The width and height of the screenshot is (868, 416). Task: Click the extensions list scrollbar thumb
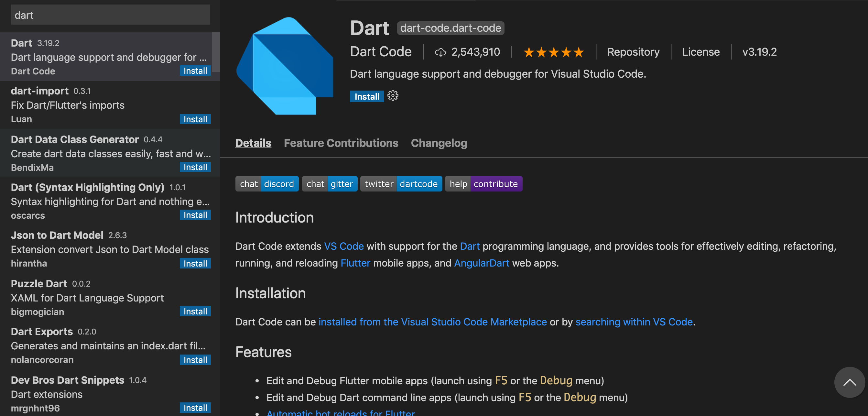(x=216, y=52)
